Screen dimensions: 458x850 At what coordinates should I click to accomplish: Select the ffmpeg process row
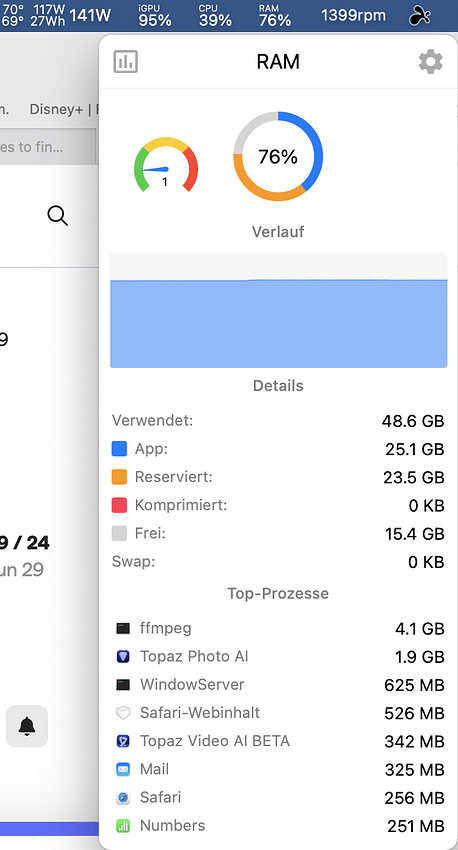pyautogui.click(x=278, y=628)
